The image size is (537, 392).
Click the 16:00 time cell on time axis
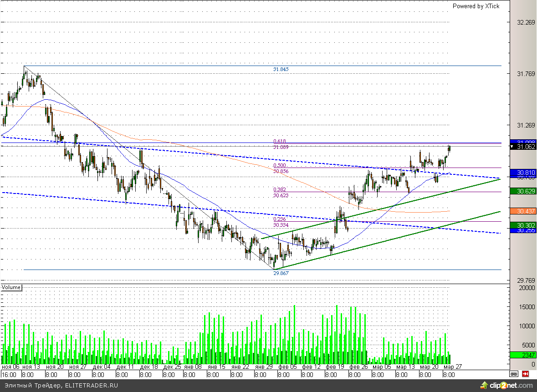[x=9, y=375]
